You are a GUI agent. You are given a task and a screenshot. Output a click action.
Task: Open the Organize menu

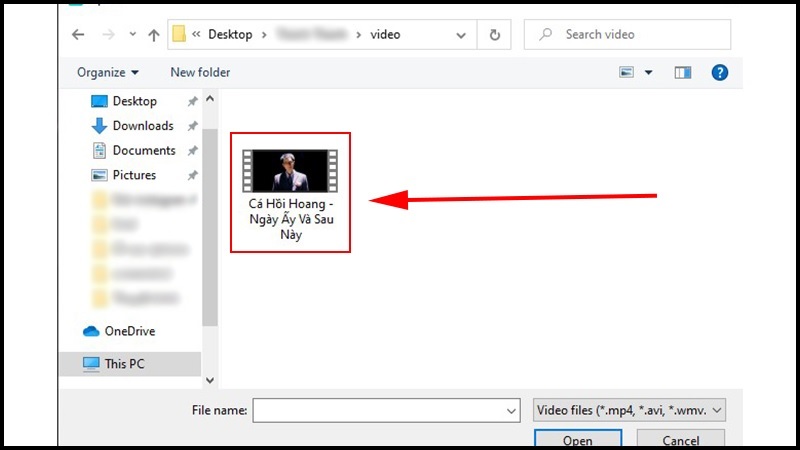[x=108, y=72]
